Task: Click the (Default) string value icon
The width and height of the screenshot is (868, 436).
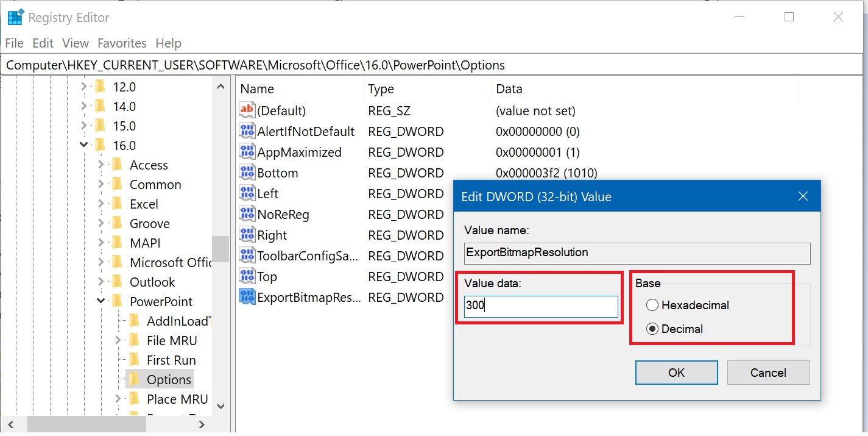Action: point(247,111)
